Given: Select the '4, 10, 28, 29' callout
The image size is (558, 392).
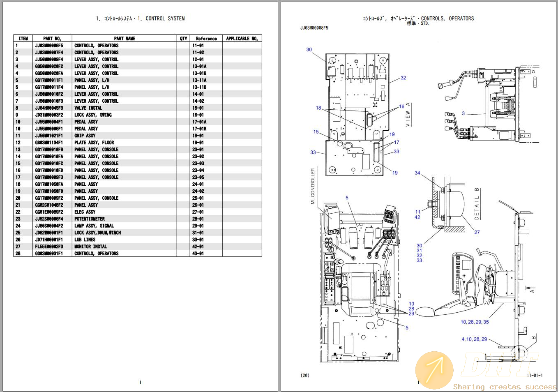Looking at the screenshot, I should (474, 339).
